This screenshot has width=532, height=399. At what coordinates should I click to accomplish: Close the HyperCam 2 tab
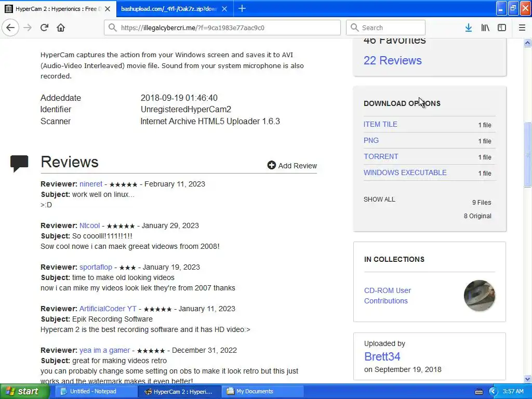coord(108,9)
